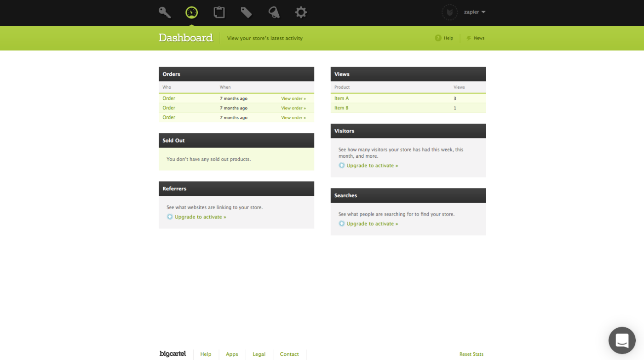The image size is (644, 360).
Task: Open the Products tag icon
Action: pos(247,12)
